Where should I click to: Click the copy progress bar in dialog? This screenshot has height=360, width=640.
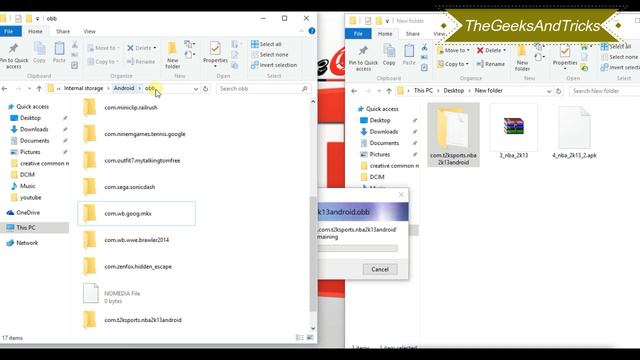click(358, 248)
